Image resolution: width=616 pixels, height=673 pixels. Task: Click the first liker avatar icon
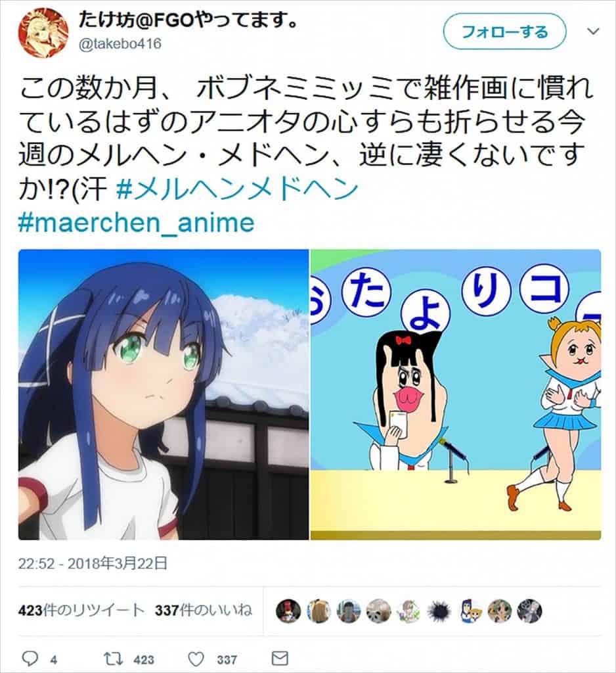[x=288, y=611]
